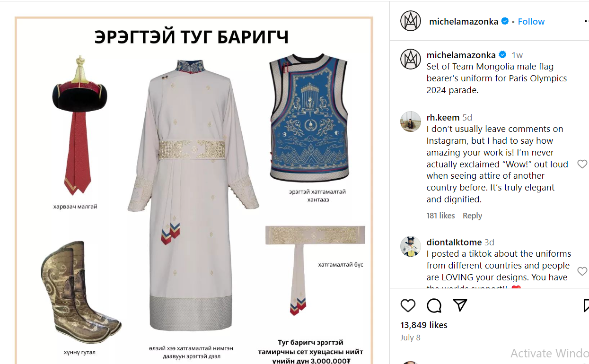Screen dimensions: 589x364
Task: View the list of 13,849 likes
Action: pyautogui.click(x=424, y=325)
